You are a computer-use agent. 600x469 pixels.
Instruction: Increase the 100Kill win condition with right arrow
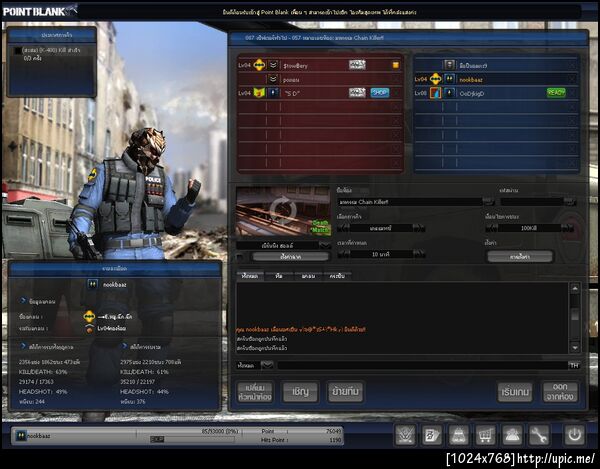[568, 228]
